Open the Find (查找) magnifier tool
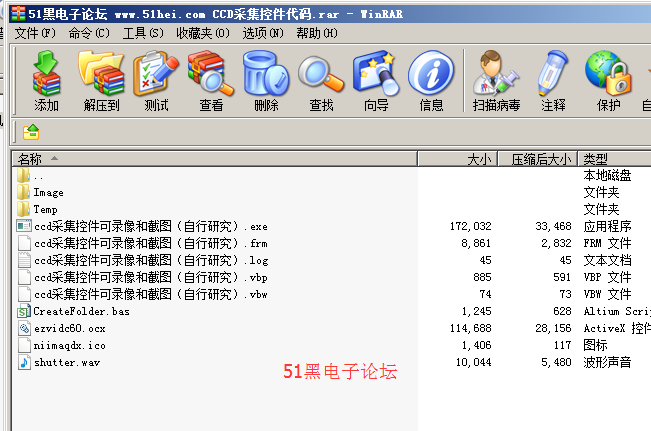The height and width of the screenshot is (431, 651). [321, 74]
